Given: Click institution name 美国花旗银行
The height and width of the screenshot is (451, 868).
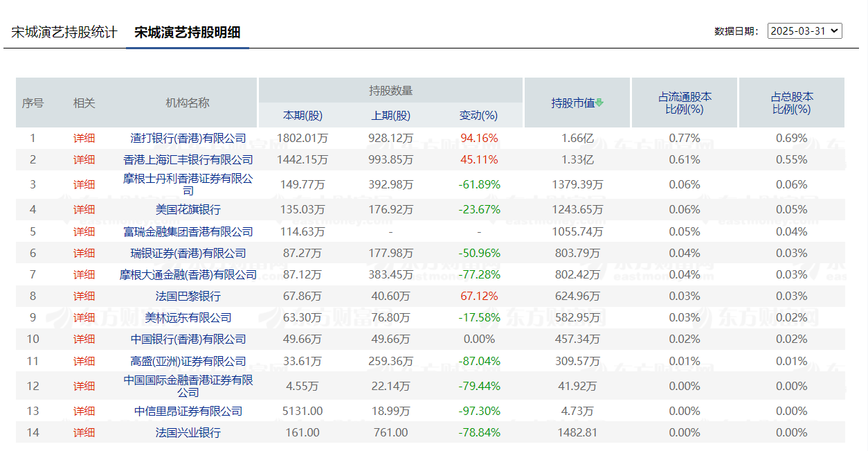Looking at the screenshot, I should [188, 209].
